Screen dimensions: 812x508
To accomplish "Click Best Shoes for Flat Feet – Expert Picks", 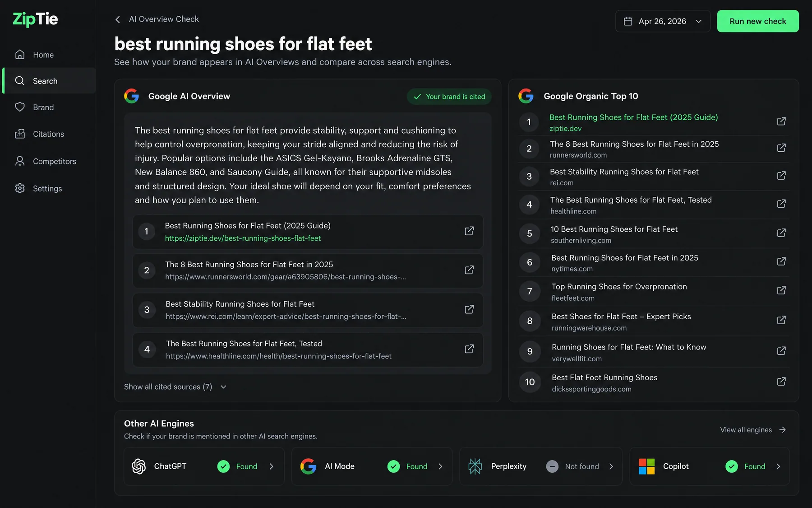I will click(x=621, y=317).
